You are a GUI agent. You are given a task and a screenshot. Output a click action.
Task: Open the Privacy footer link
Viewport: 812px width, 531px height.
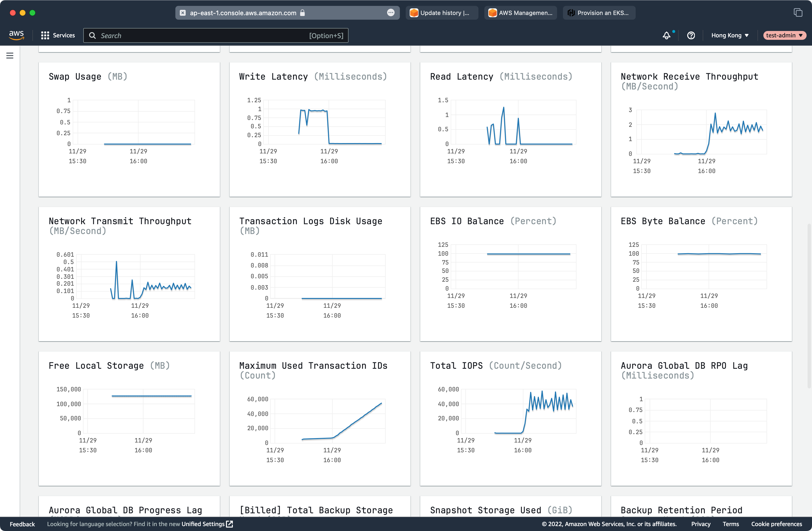point(700,524)
